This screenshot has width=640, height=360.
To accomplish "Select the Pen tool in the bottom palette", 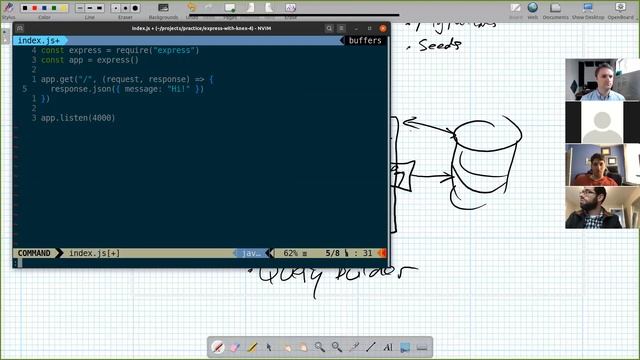I will point(218,347).
